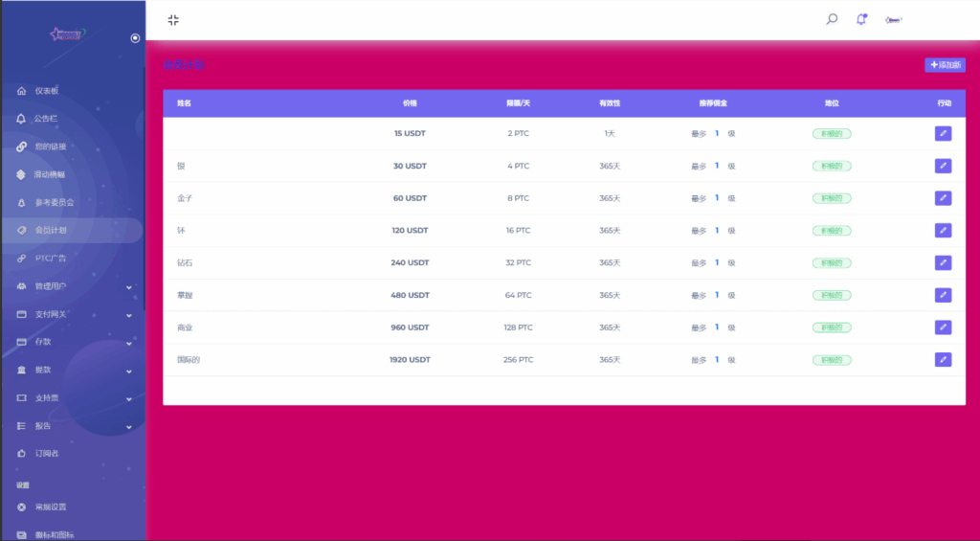
Task: Click edit icon on the 1920 USDT row
Action: [x=943, y=359]
